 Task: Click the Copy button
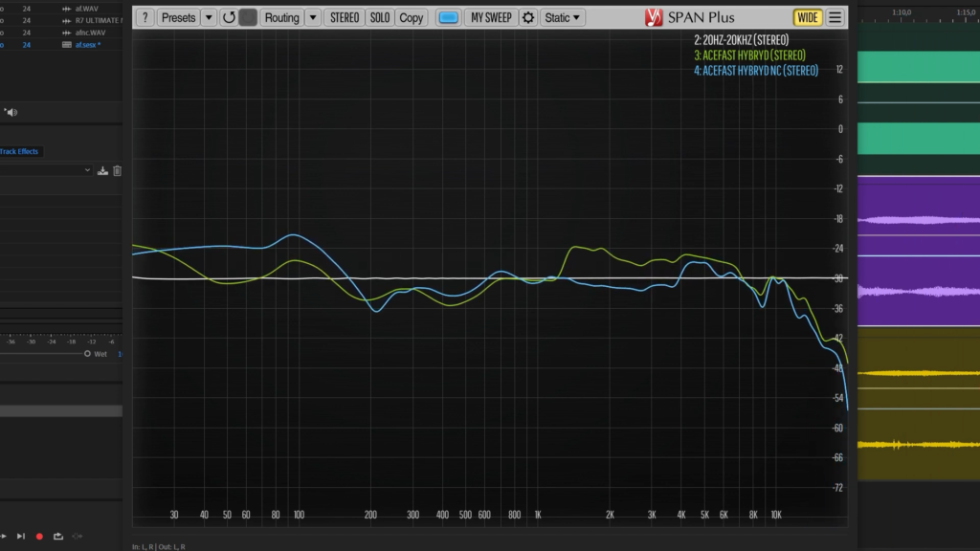click(x=411, y=17)
